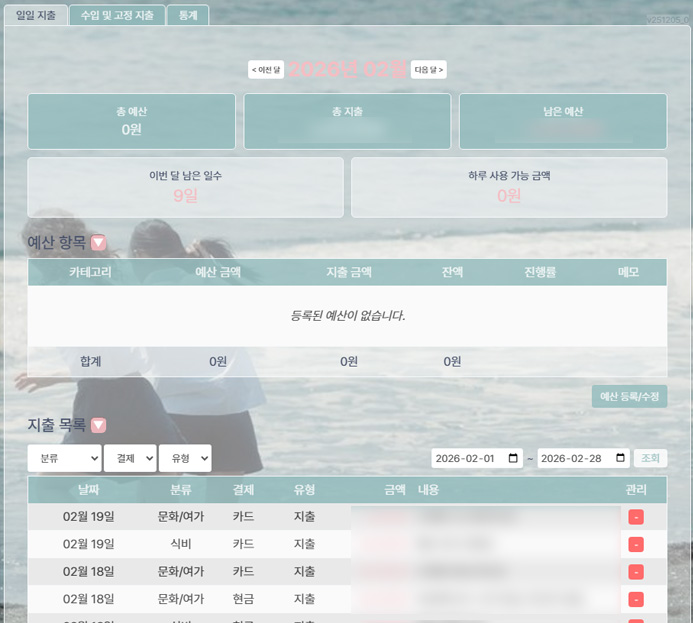This screenshot has height=623, width=693.
Task: Click 현금 payment cell on 02월 18일
Action: click(244, 599)
